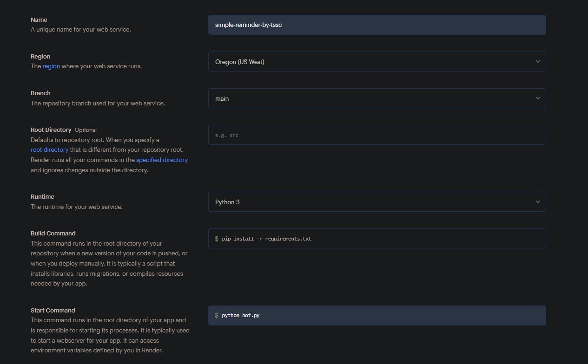Click the Name field label
This screenshot has width=588, height=364.
pyautogui.click(x=39, y=20)
